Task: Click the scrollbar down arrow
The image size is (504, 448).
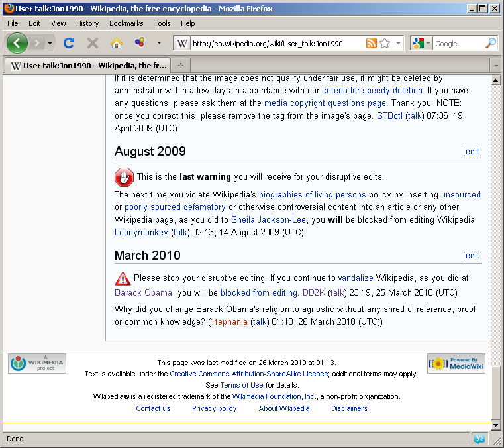Action: point(495,425)
